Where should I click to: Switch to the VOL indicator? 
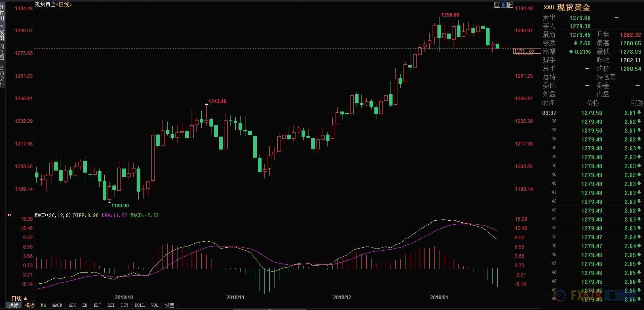click(154, 306)
